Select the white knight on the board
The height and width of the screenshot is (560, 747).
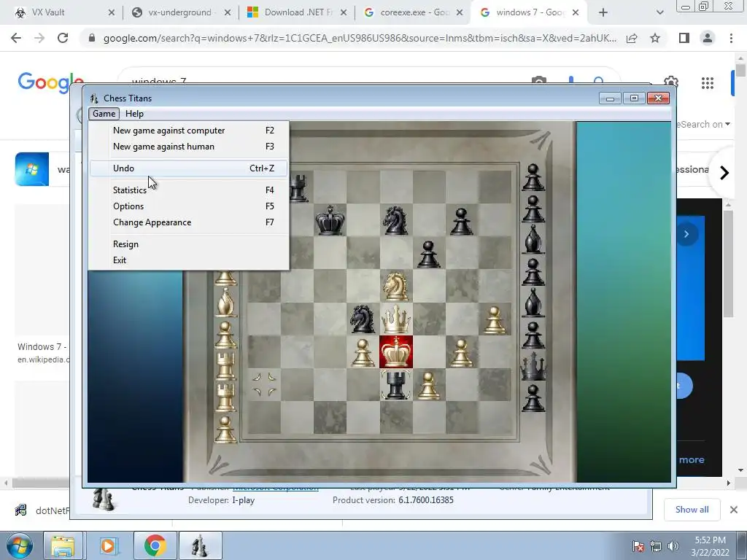(x=395, y=286)
